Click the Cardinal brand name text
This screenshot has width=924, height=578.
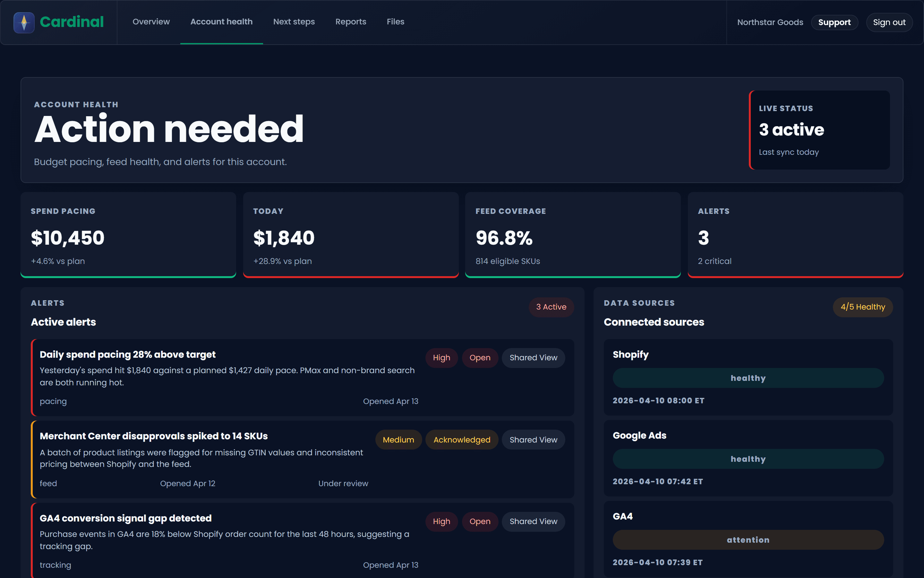coord(72,22)
